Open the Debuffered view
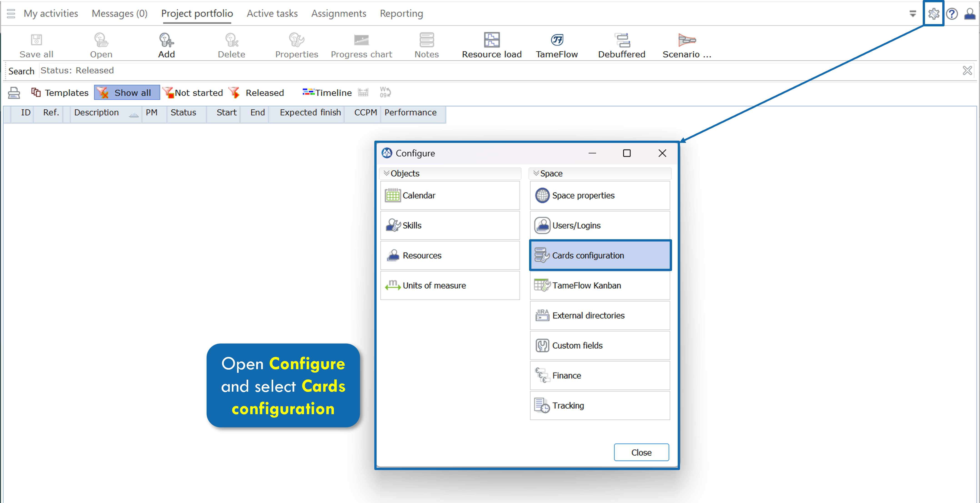The height and width of the screenshot is (503, 980). (622, 45)
